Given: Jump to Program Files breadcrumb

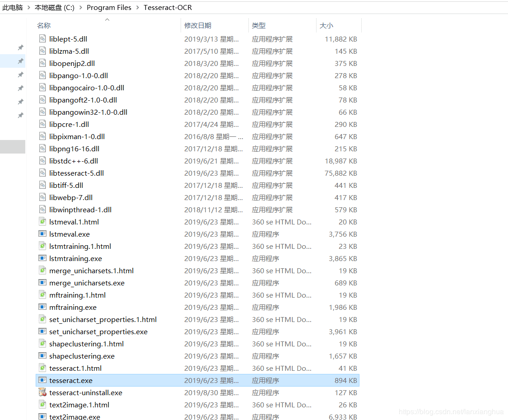Looking at the screenshot, I should click(x=109, y=8).
